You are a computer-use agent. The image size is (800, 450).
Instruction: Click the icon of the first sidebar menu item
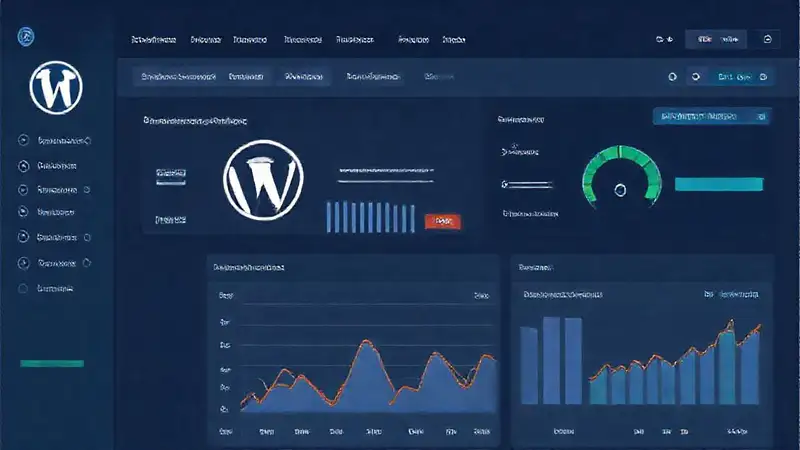[23, 140]
